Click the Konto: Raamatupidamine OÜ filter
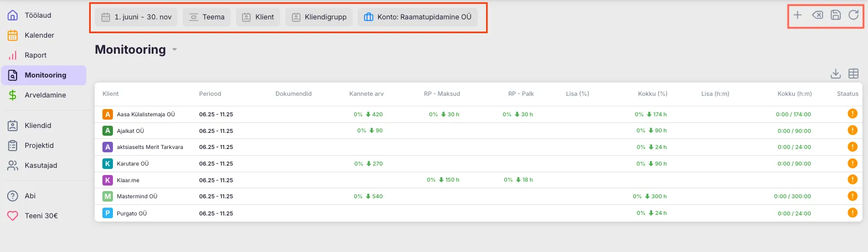The image size is (868, 252). tap(417, 17)
